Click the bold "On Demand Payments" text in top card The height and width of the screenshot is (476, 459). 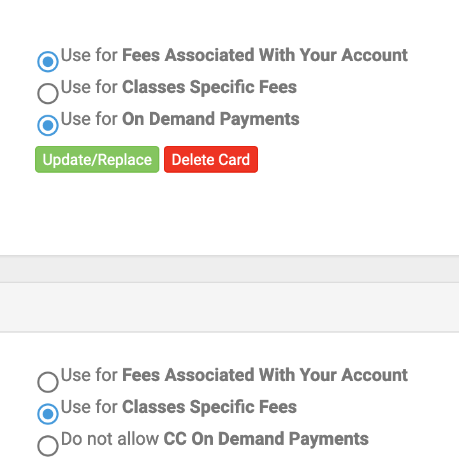210,119
